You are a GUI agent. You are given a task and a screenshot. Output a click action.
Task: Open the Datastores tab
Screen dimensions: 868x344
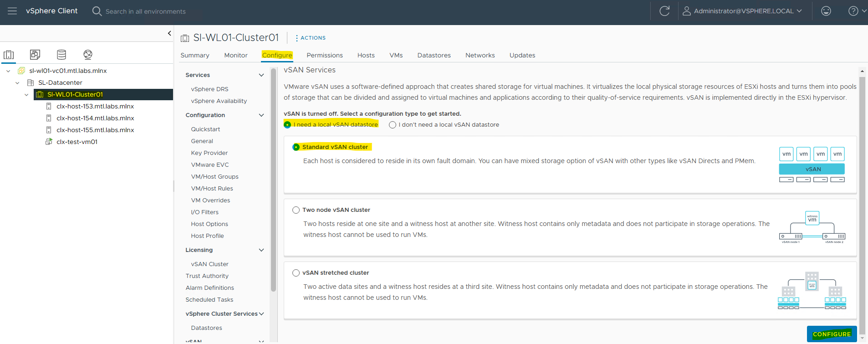tap(434, 55)
